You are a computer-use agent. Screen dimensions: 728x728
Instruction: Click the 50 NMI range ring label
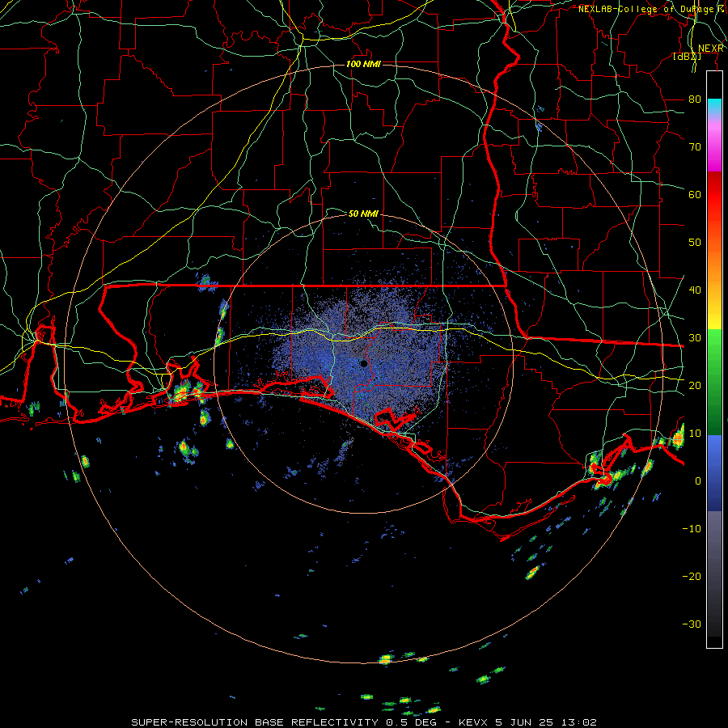click(363, 214)
